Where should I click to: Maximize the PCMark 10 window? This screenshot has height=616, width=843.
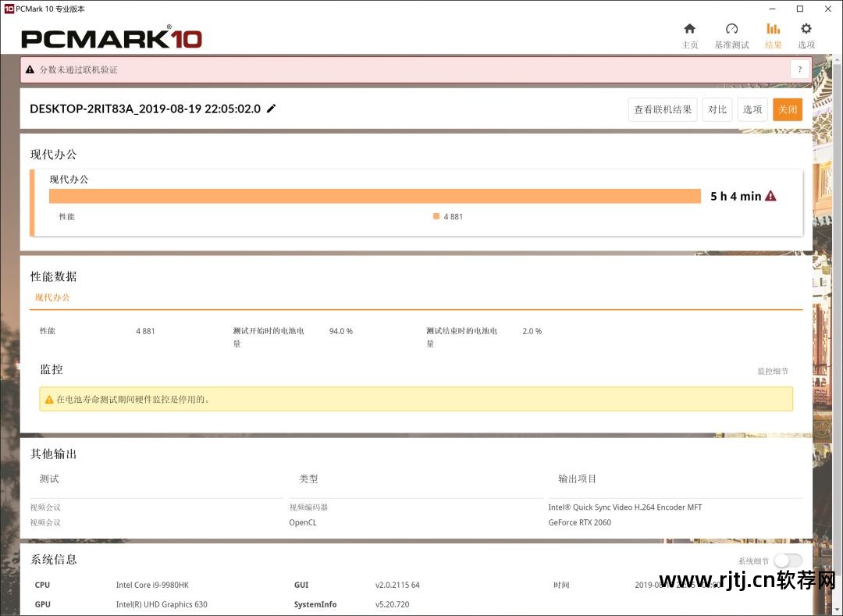click(800, 9)
